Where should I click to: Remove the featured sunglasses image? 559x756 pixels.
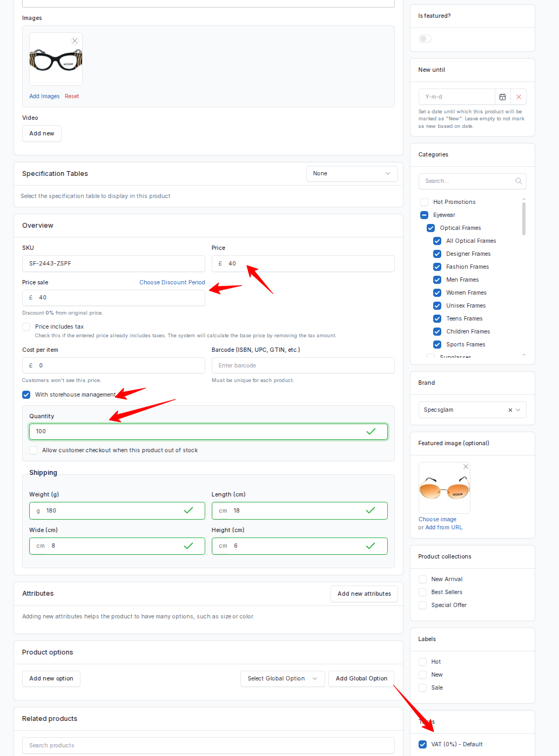[466, 467]
